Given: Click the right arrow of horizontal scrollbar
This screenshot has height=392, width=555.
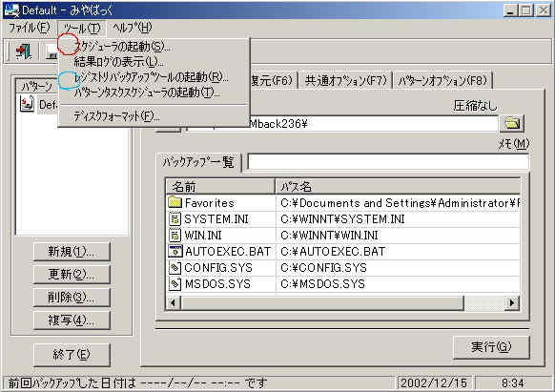Looking at the screenshot, I should coord(512,302).
